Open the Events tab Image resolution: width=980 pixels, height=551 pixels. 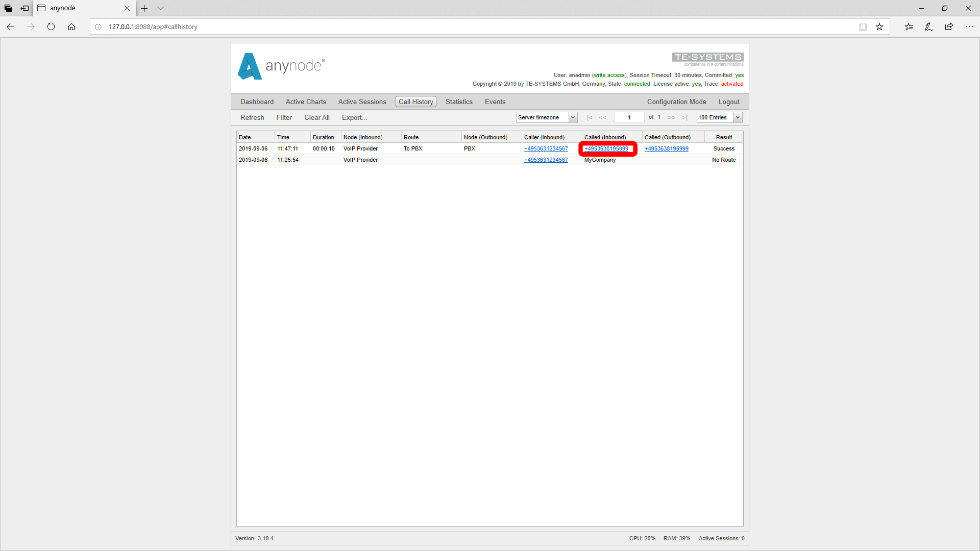(495, 102)
